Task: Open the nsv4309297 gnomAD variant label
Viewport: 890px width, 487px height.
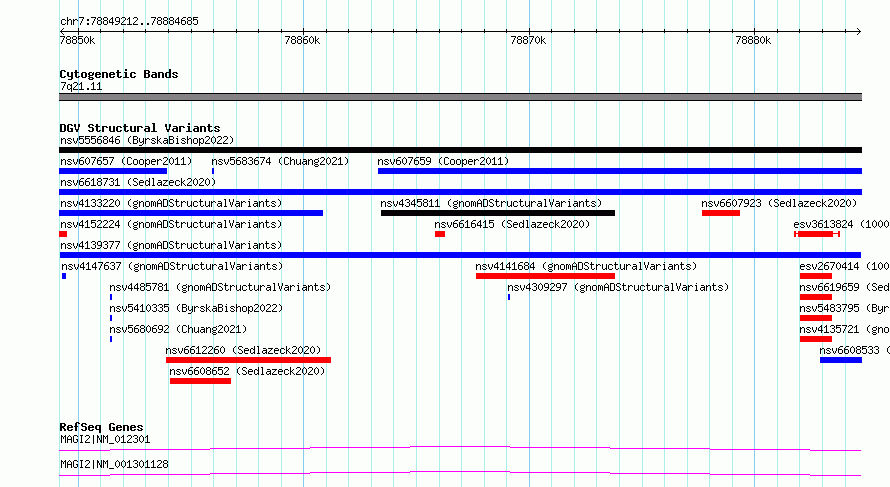Action: point(618,287)
